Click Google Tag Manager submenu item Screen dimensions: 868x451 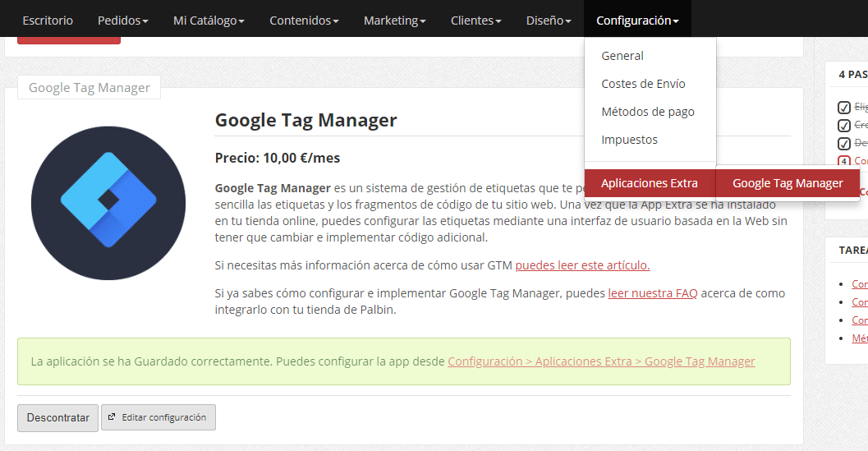pos(788,183)
